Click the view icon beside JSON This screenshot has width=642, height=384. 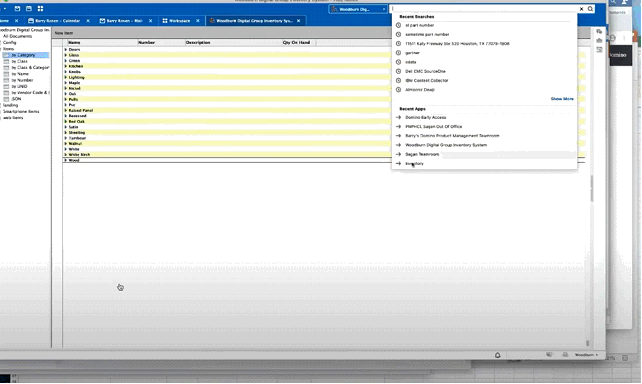(6, 99)
